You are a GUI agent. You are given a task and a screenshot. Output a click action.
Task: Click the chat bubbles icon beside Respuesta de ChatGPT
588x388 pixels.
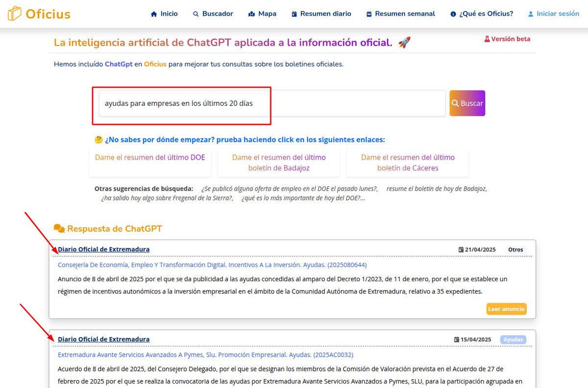59,228
